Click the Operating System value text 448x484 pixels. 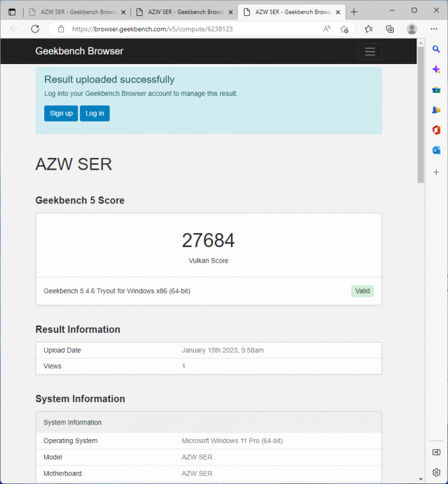tap(232, 440)
